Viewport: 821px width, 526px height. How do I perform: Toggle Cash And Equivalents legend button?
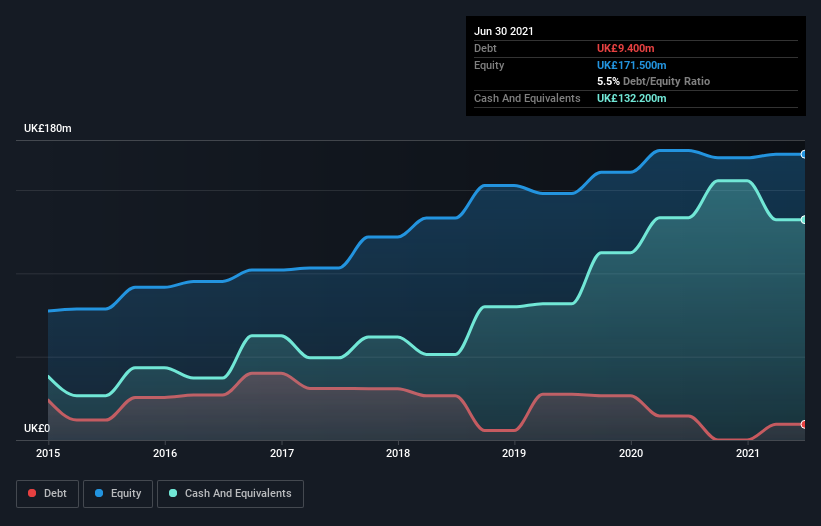230,494
